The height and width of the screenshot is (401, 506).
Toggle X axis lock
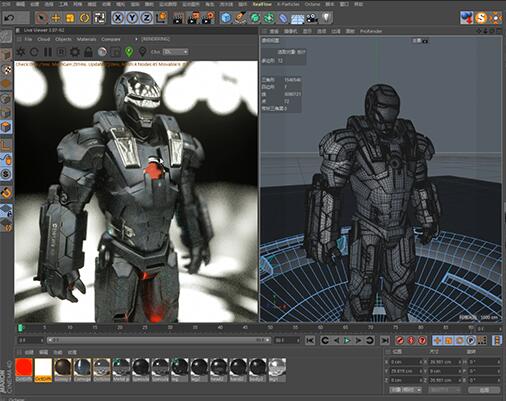click(x=117, y=18)
